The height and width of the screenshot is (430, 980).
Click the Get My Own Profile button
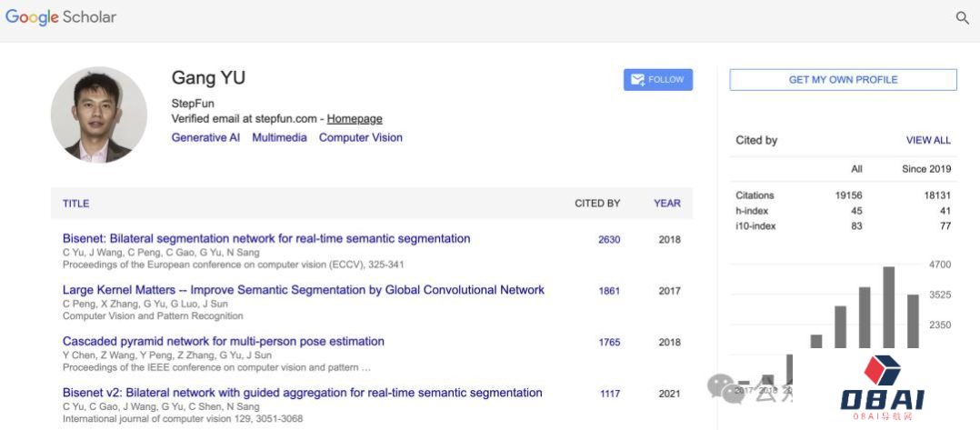(843, 79)
